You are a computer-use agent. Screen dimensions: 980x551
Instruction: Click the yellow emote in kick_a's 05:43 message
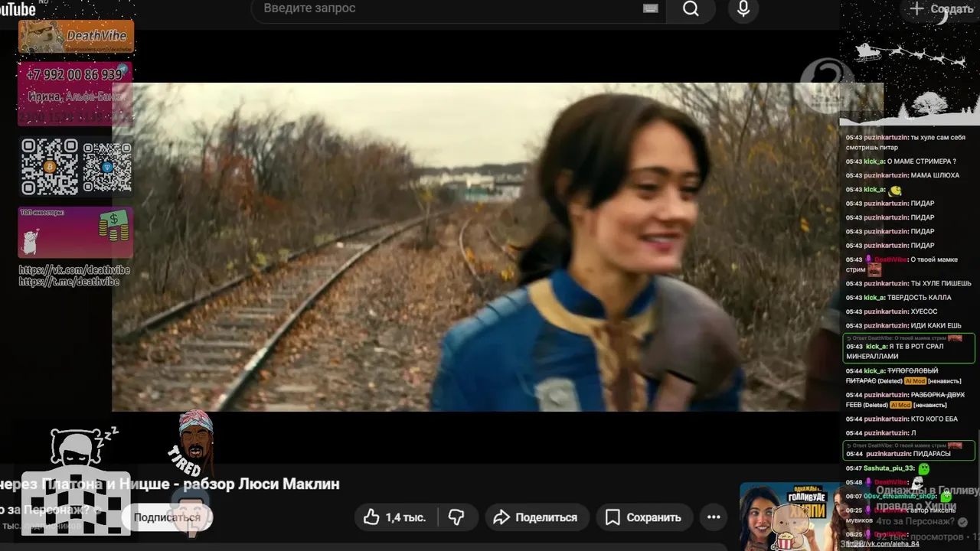pyautogui.click(x=895, y=190)
